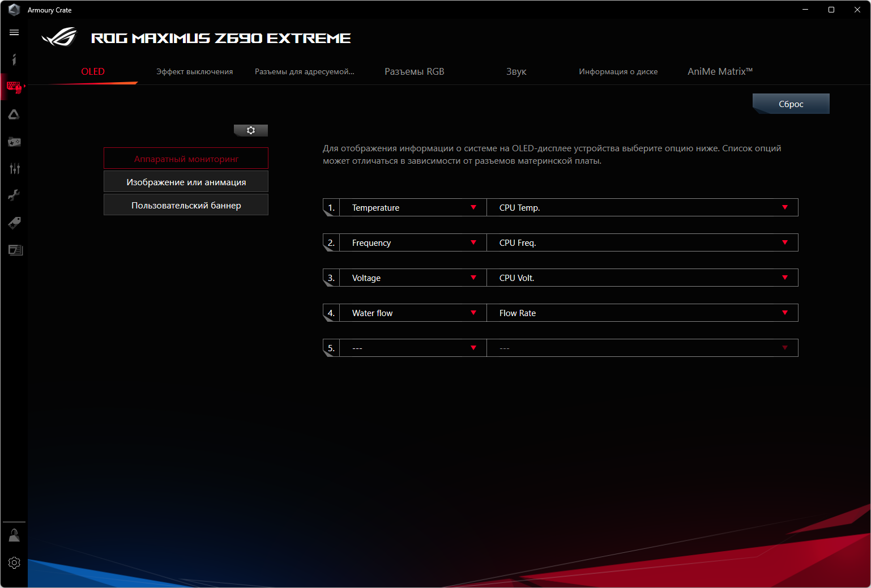Switch to the Эффект выключения tab
This screenshot has height=588, width=871.
point(195,71)
